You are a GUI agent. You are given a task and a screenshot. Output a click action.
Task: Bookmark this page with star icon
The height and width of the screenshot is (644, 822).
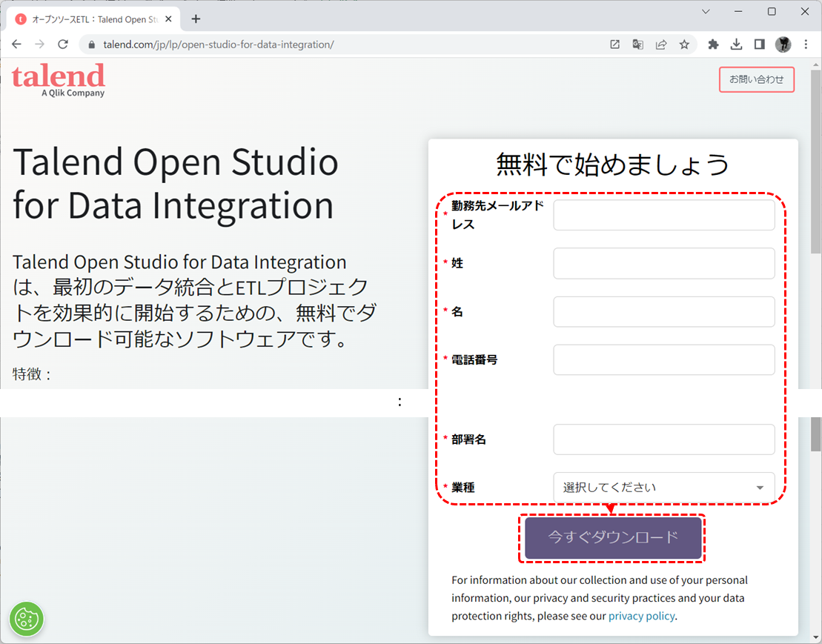(x=684, y=44)
